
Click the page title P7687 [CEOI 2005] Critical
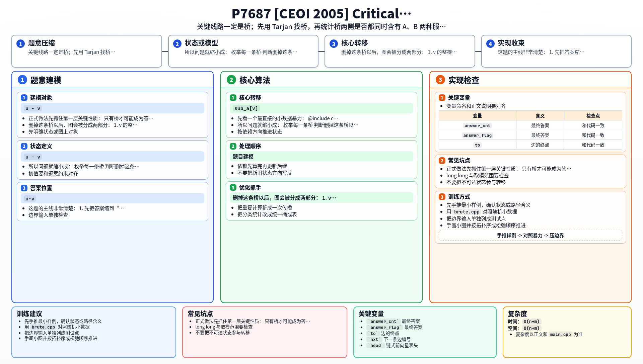(x=321, y=14)
